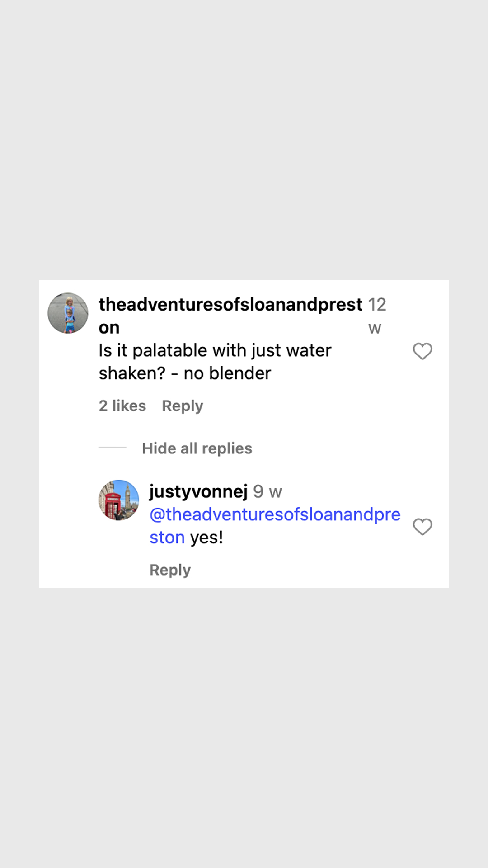The image size is (488, 868).
Task: Open the theadventuresofsloanandpreston username
Action: tap(230, 316)
